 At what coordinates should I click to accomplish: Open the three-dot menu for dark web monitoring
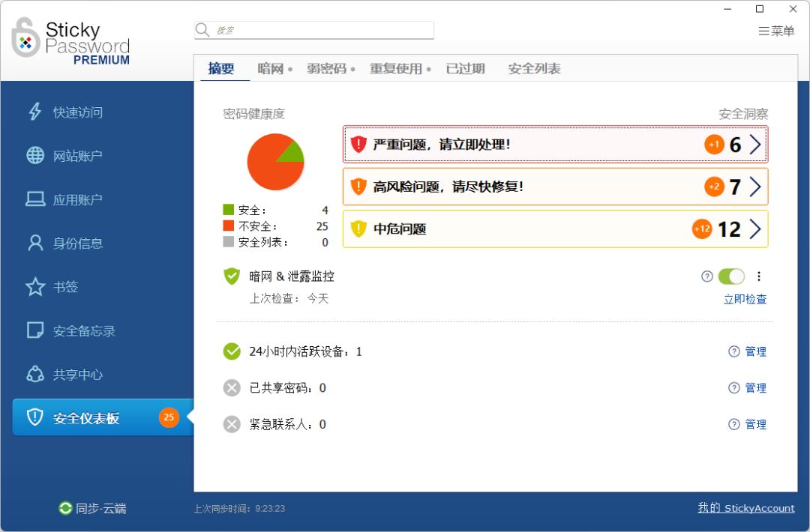[x=759, y=276]
